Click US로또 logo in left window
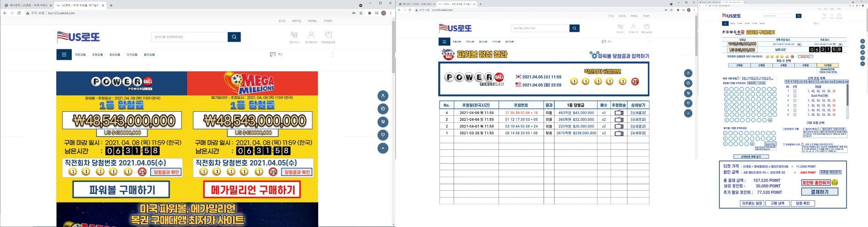The width and height of the screenshot is (868, 227). coord(78,37)
